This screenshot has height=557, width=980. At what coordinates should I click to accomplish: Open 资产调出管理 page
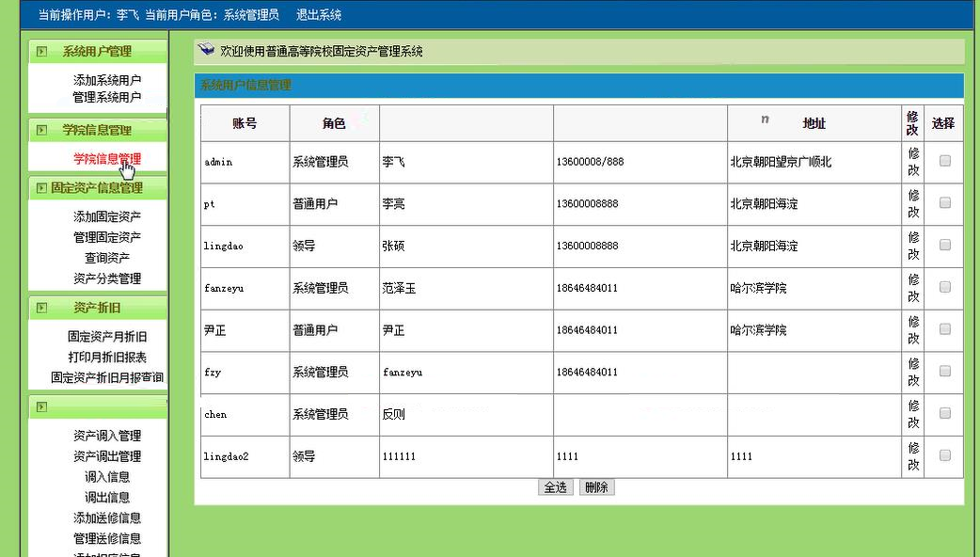pyautogui.click(x=107, y=455)
